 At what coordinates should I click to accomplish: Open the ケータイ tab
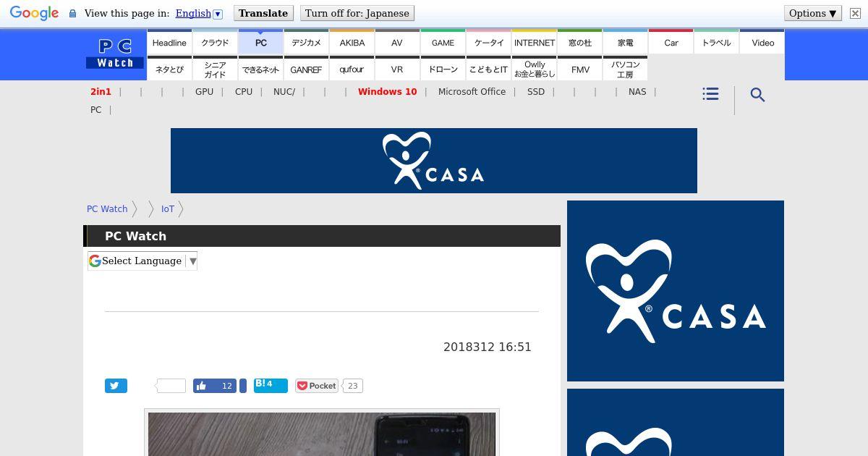488,42
